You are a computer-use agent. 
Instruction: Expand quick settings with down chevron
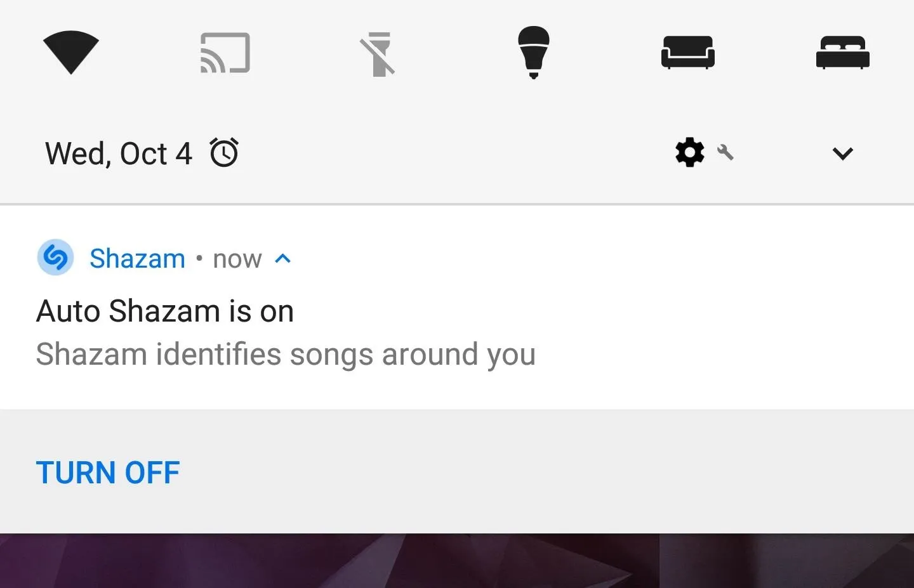pos(842,154)
